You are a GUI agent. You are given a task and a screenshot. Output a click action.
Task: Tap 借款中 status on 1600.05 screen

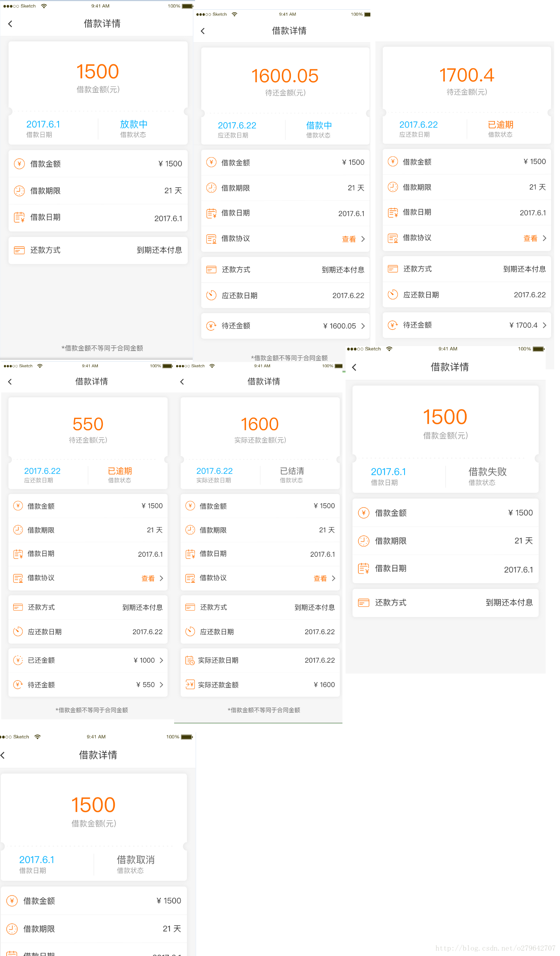coord(319,125)
